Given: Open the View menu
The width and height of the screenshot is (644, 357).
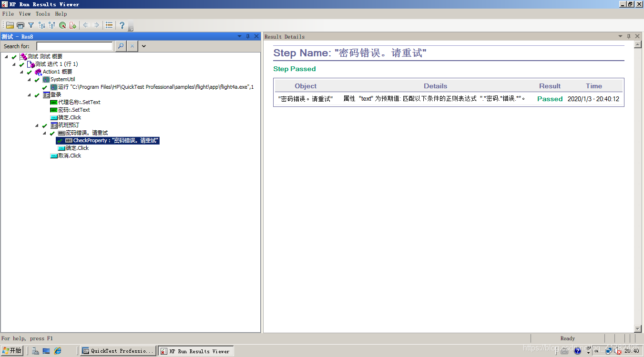Looking at the screenshot, I should (x=25, y=14).
